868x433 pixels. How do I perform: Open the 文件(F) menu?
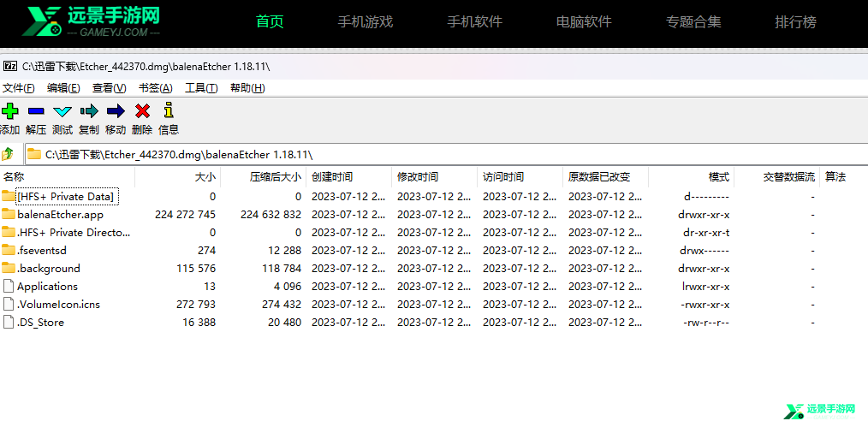[18, 88]
